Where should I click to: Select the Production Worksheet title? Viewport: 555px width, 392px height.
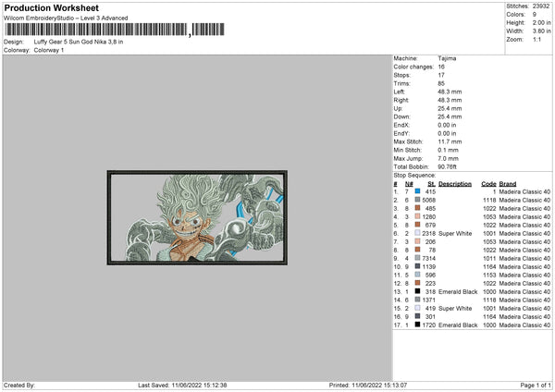(51, 7)
